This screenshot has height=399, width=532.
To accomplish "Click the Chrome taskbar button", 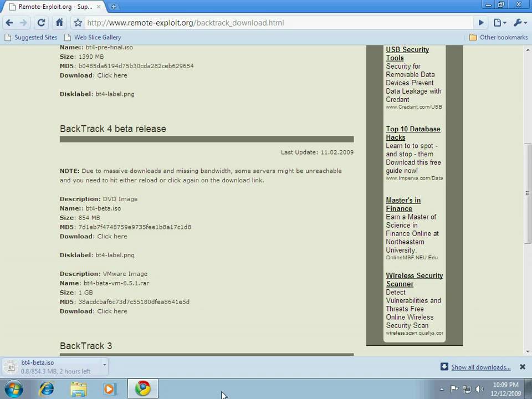I will click(143, 388).
